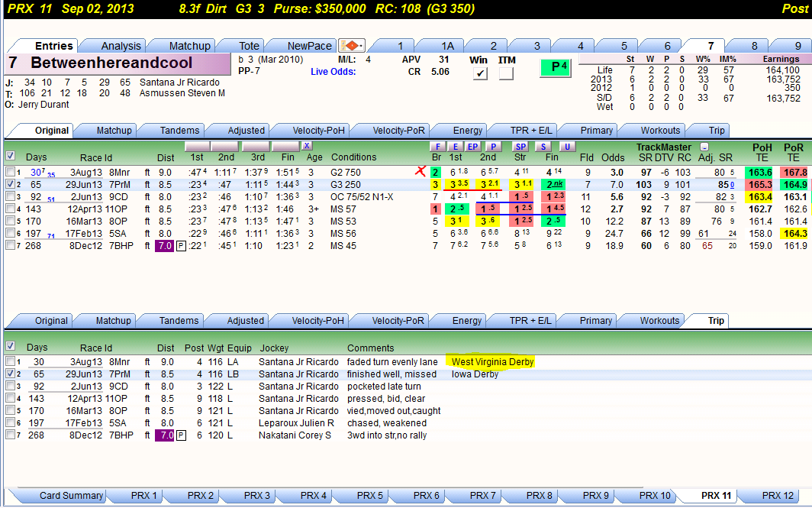Click the U pace column button
The width and height of the screenshot is (812, 508).
click(x=567, y=147)
